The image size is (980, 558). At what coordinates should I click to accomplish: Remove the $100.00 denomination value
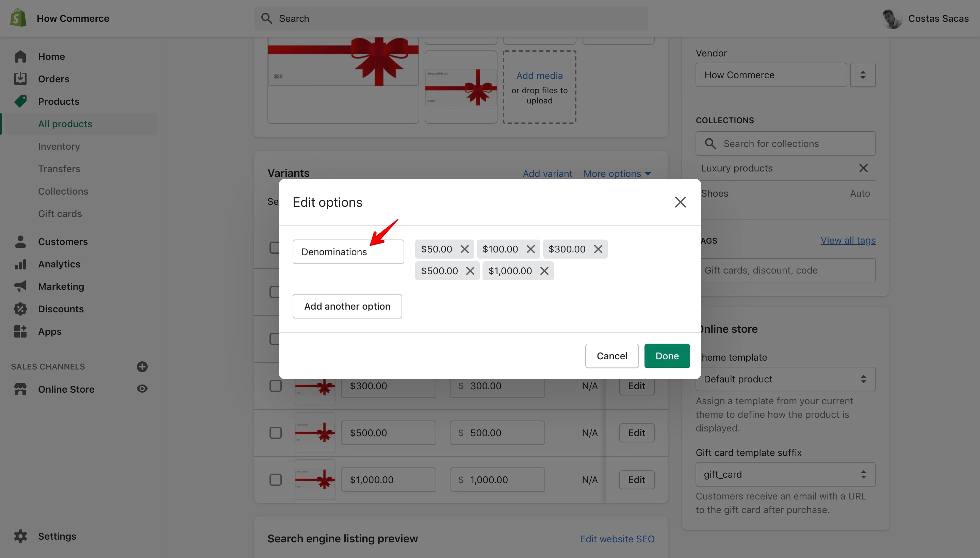[x=530, y=249]
